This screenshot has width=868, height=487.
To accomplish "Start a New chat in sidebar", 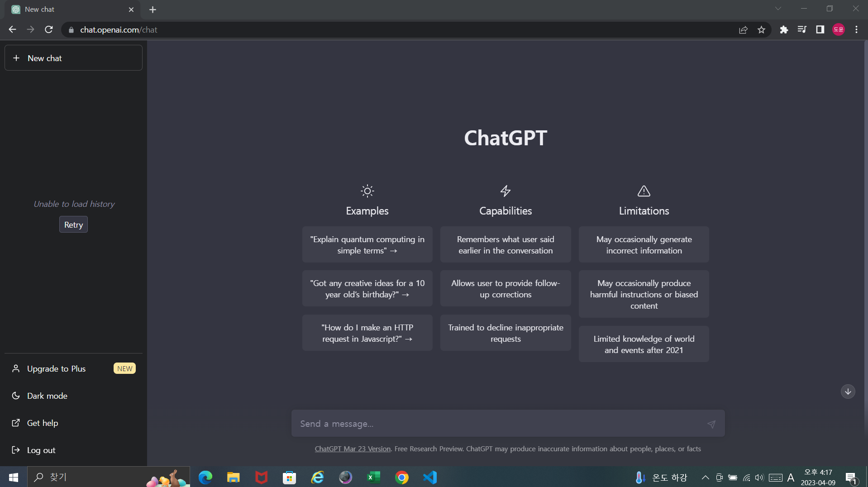I will (73, 58).
